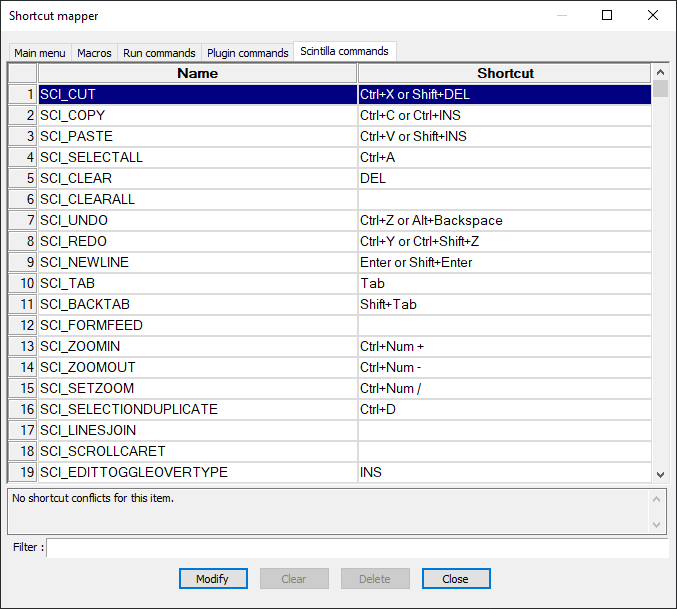Viewport: 677px width, 609px height.
Task: Click the Modify button
Action: [x=213, y=578]
